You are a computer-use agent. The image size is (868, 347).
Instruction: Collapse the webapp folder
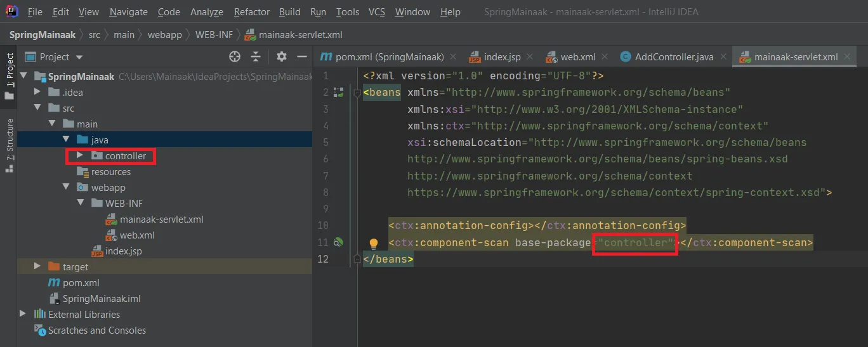(66, 187)
